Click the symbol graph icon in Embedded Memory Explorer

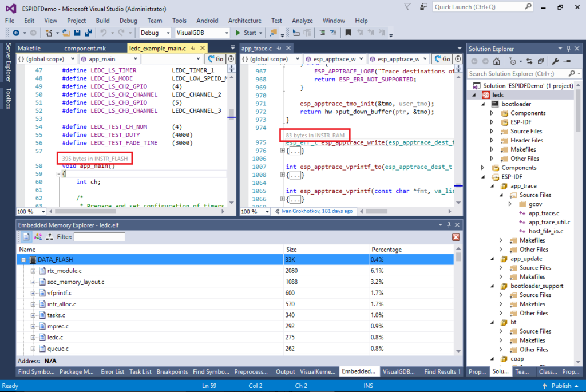pos(37,237)
